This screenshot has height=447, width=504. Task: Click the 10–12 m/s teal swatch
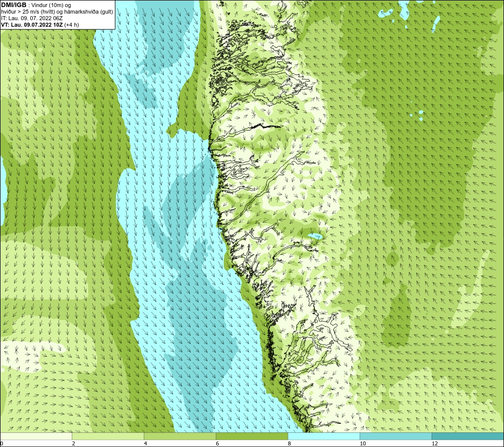(396, 436)
